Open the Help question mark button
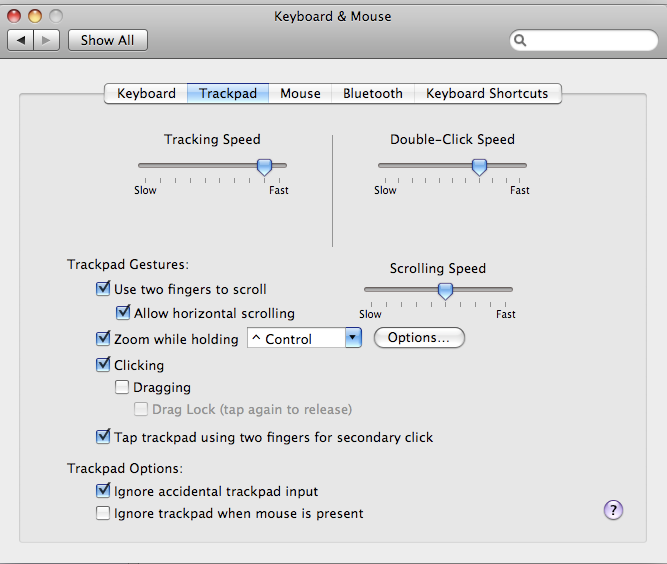Viewport: 667px width, 564px height. tap(614, 510)
